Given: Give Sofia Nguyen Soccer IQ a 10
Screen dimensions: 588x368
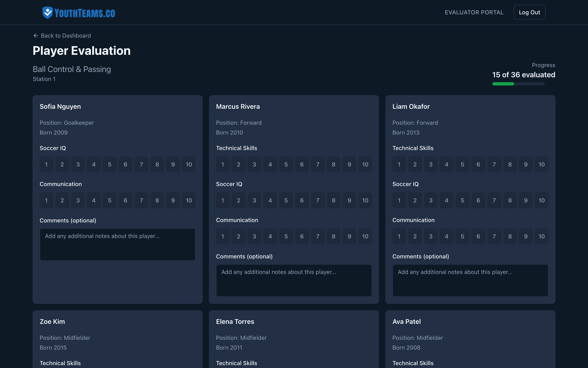Looking at the screenshot, I should (189, 165).
